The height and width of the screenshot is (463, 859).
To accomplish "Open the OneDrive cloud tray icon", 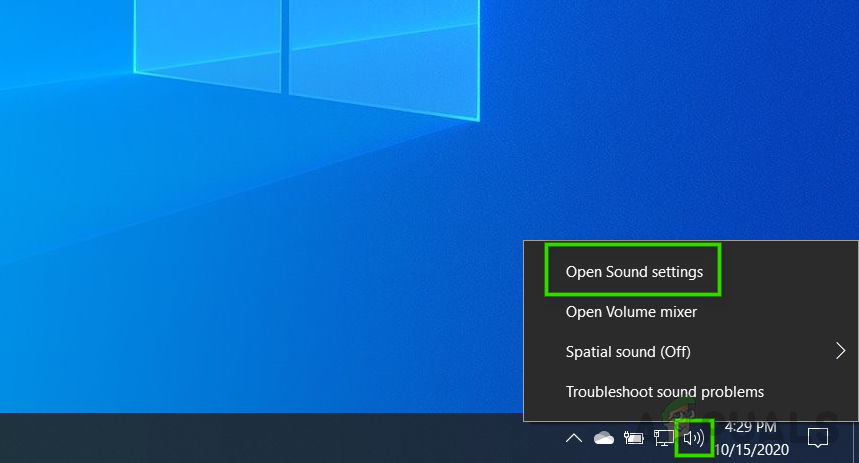I will click(604, 438).
